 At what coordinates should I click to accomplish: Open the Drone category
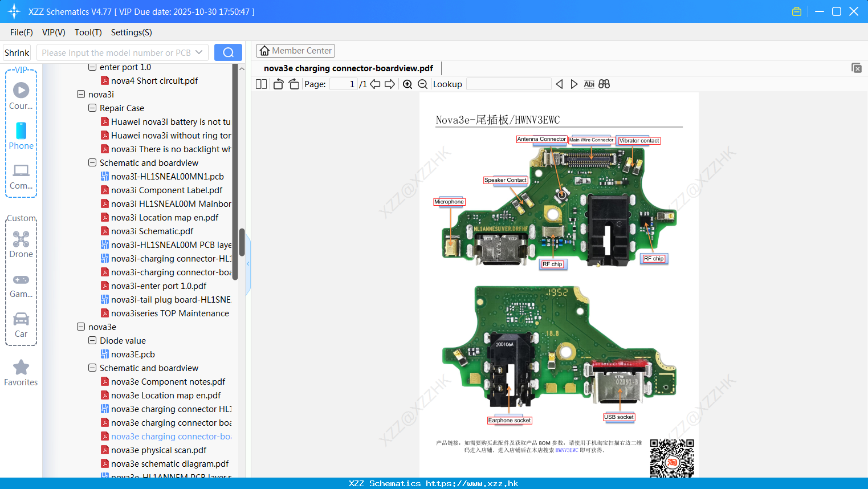pyautogui.click(x=21, y=244)
